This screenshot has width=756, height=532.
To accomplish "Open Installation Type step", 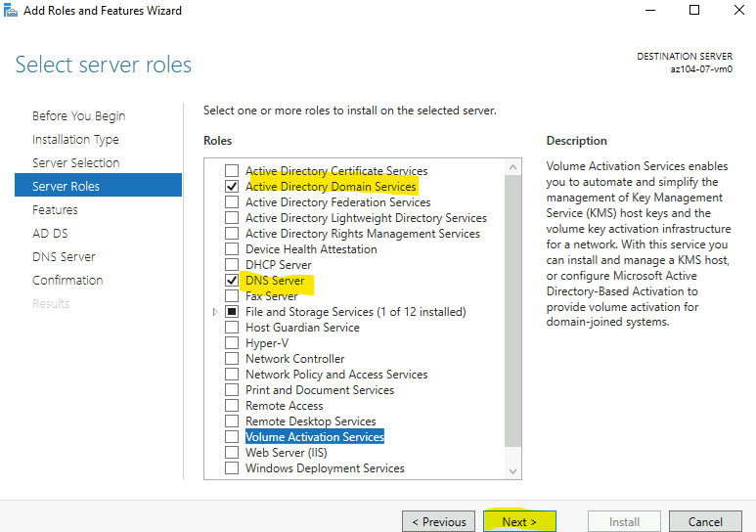I will [75, 140].
